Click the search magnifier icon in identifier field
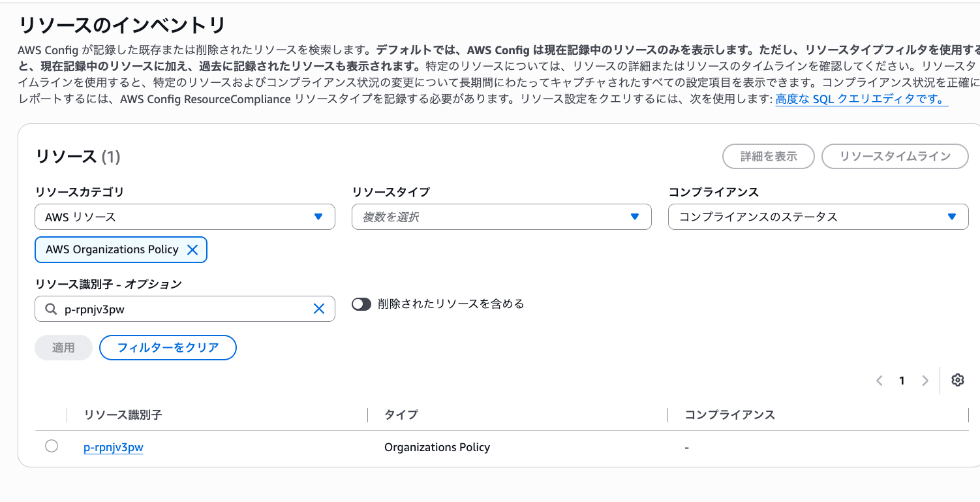Viewport: 980px width, 502px height. (51, 309)
